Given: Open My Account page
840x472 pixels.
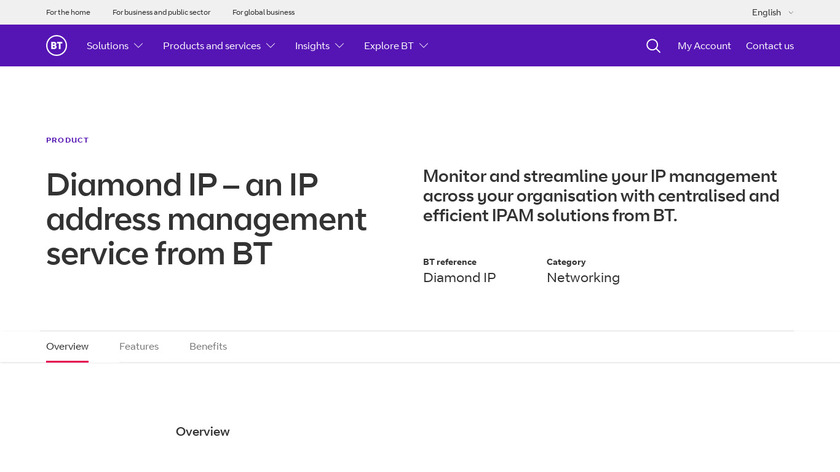Looking at the screenshot, I should click(x=704, y=46).
